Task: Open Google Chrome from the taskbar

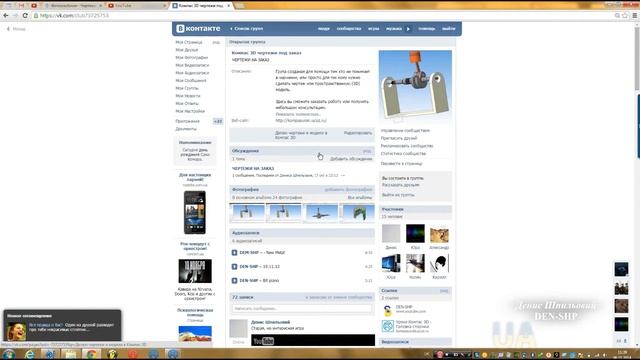Action: click(91, 354)
